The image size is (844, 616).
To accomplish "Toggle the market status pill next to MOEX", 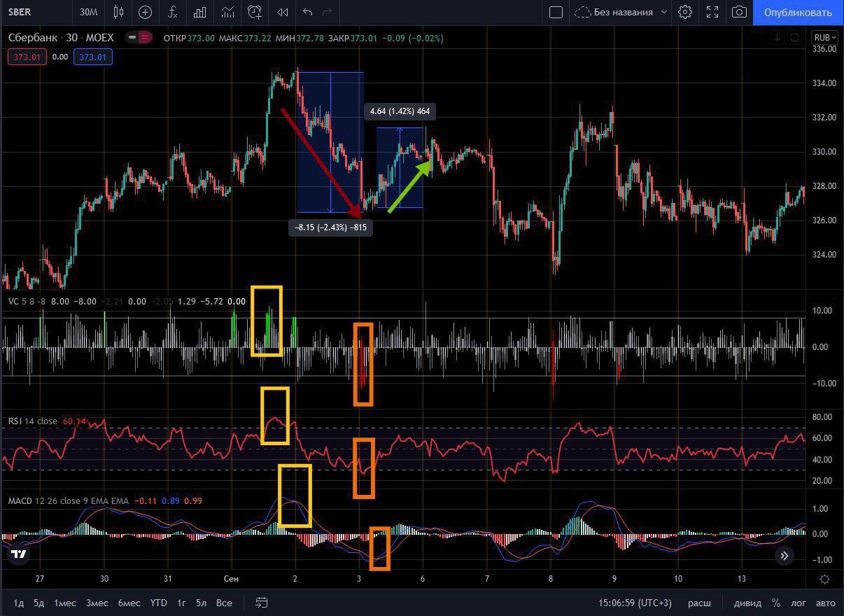I will click(139, 38).
